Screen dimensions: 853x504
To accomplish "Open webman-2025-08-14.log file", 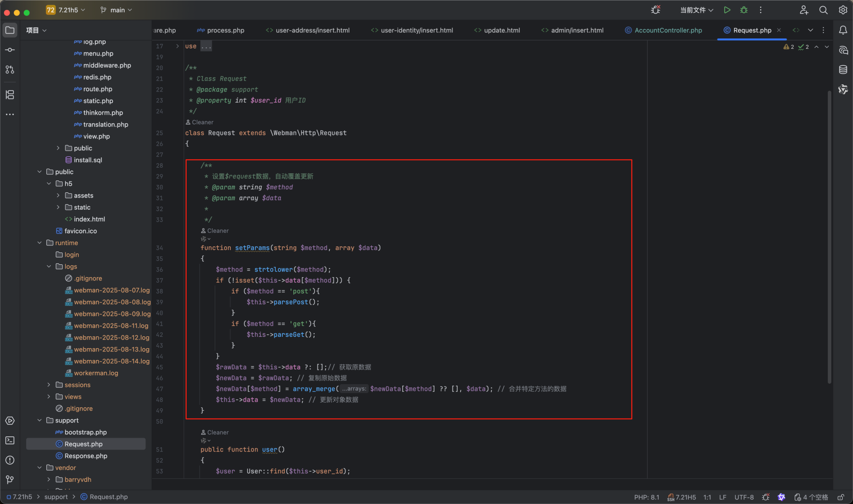I will click(111, 361).
